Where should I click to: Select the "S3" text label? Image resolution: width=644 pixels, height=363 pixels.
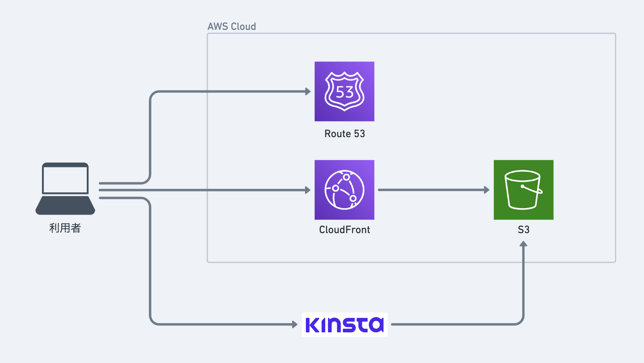(x=523, y=229)
